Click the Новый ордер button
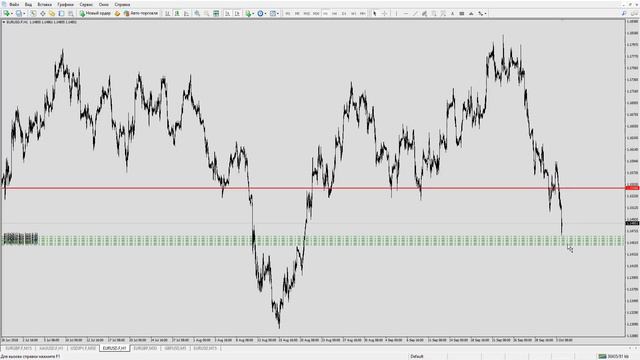Screen dimensions: 640x360 tap(95, 13)
